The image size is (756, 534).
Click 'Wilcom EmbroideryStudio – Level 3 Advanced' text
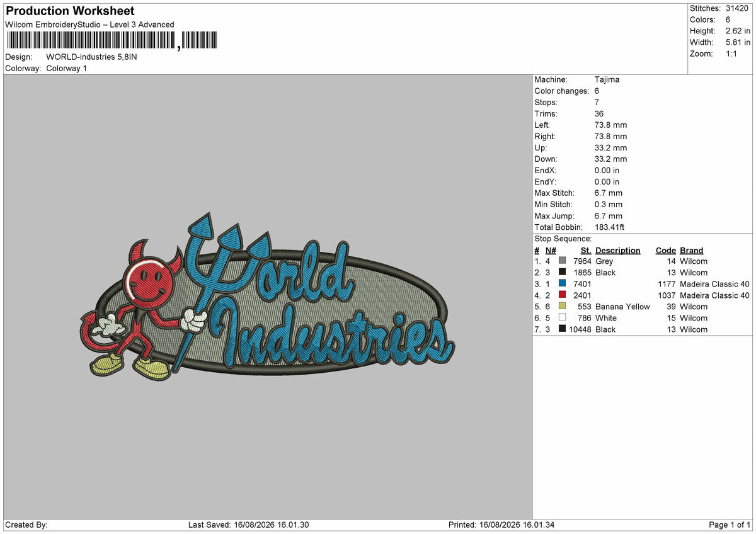click(x=89, y=25)
